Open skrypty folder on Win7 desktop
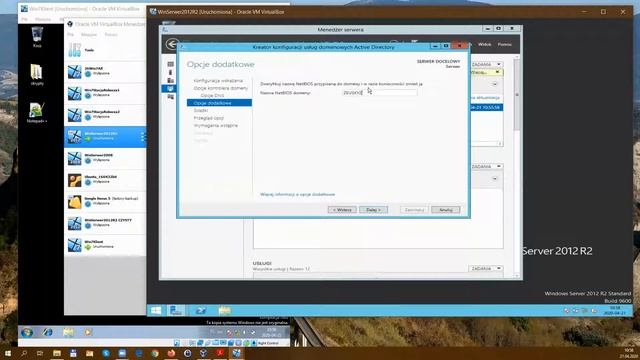640x360 pixels. tap(37, 74)
